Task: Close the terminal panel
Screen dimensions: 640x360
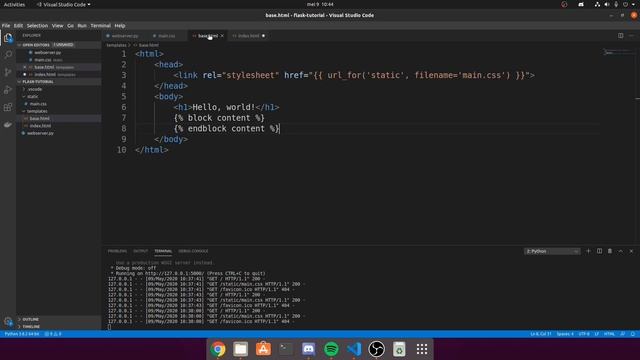Action: (x=631, y=251)
